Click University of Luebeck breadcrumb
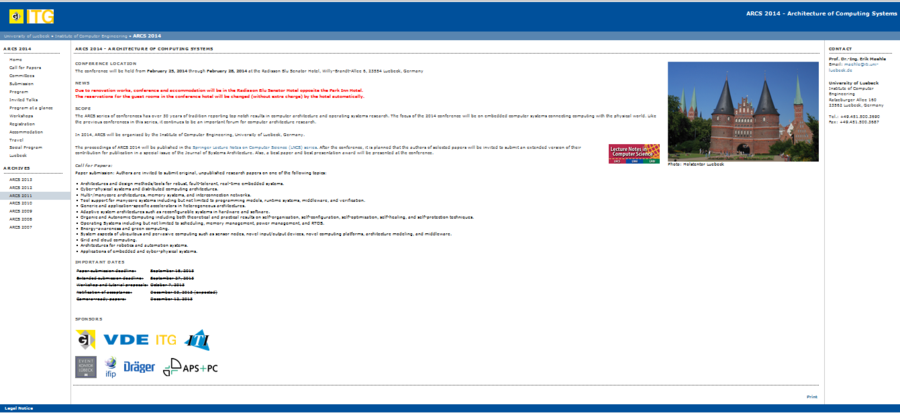Viewport: 900px width, 413px height. pyautogui.click(x=26, y=36)
